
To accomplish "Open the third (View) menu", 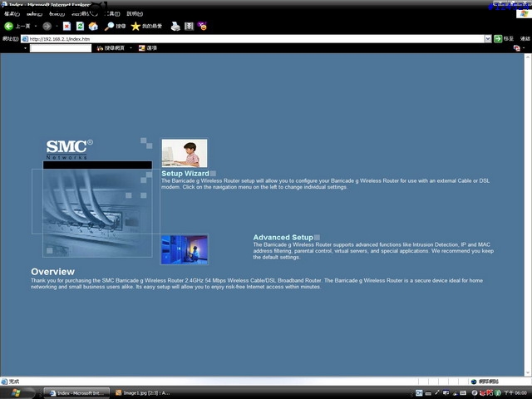I will tap(57, 14).
